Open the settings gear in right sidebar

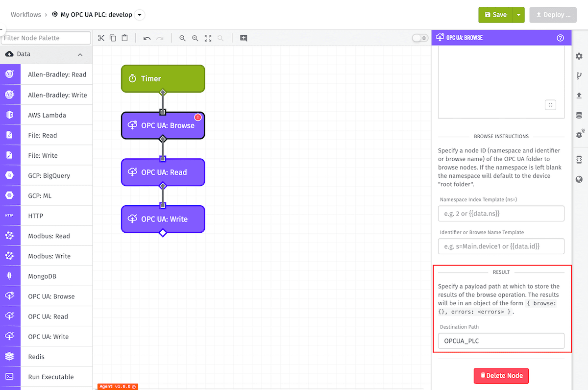click(x=579, y=56)
